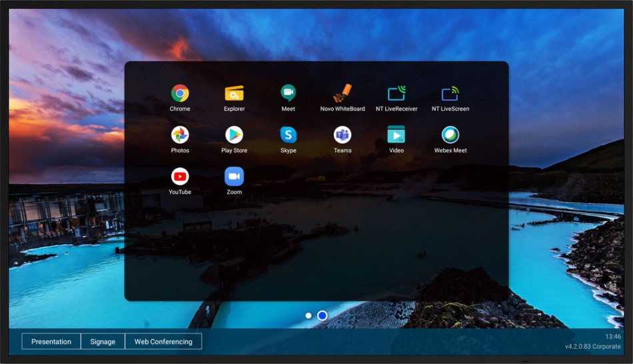633x364 pixels.
Task: Start the Webex Meet app
Action: pyautogui.click(x=450, y=135)
